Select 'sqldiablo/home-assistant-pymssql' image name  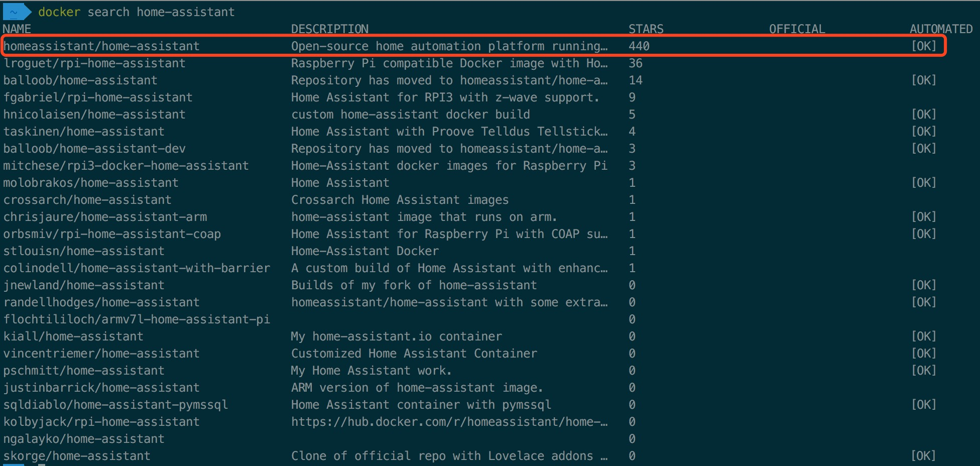point(115,405)
